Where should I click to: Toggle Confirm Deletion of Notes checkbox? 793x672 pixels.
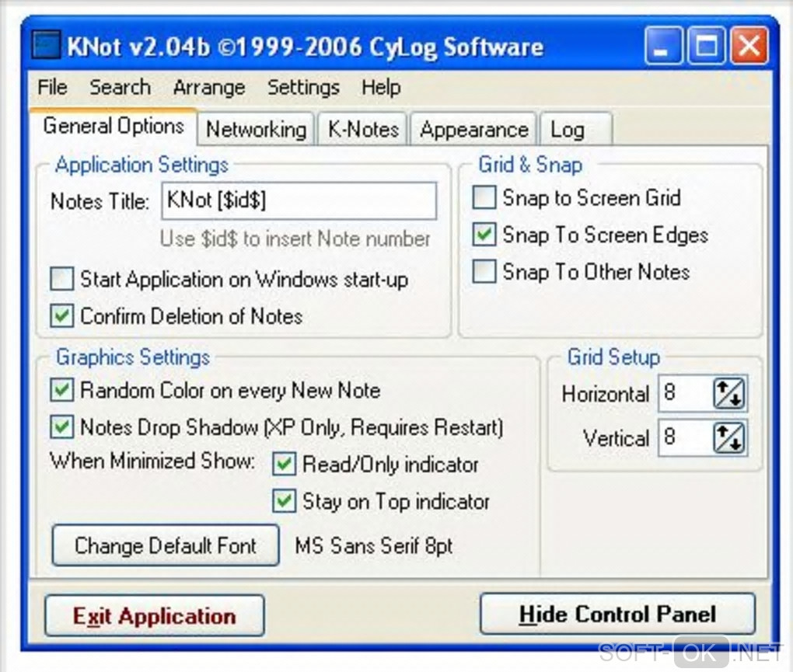pyautogui.click(x=61, y=315)
